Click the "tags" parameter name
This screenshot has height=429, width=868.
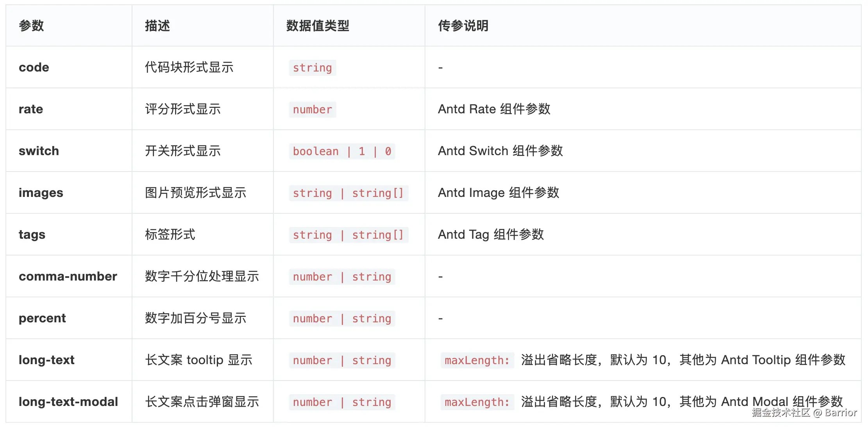(x=32, y=235)
